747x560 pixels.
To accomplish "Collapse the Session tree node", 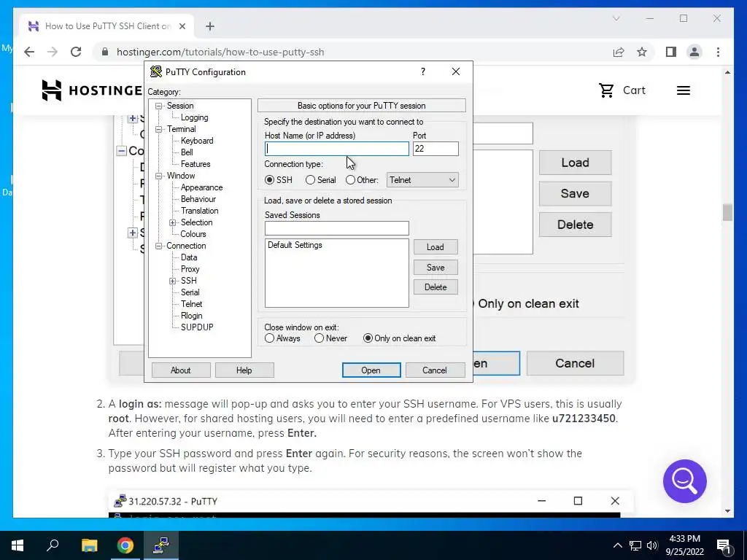I will (x=158, y=106).
